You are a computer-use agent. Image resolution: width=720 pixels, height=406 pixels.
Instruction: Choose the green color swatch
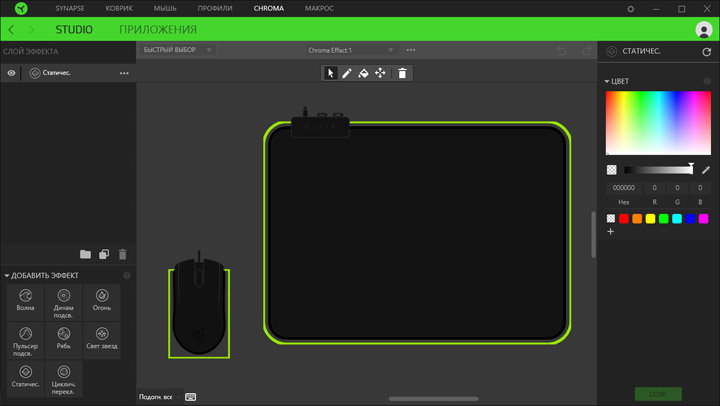tap(664, 219)
